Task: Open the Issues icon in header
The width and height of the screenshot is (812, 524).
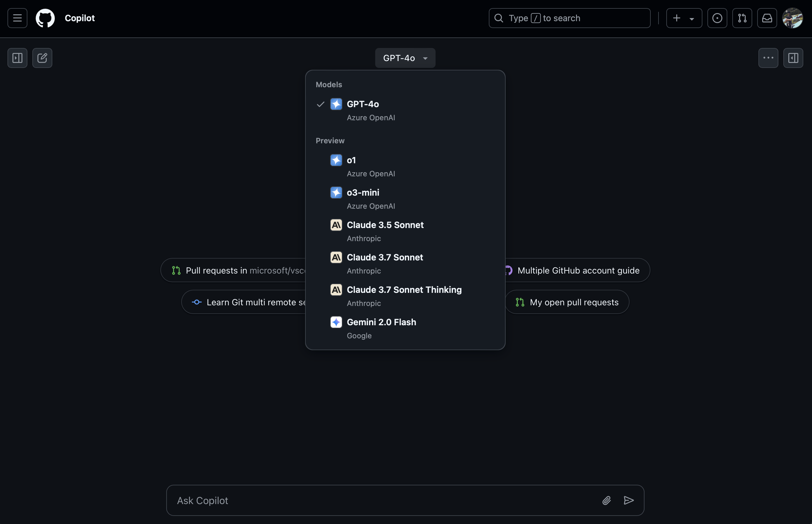Action: [x=717, y=18]
